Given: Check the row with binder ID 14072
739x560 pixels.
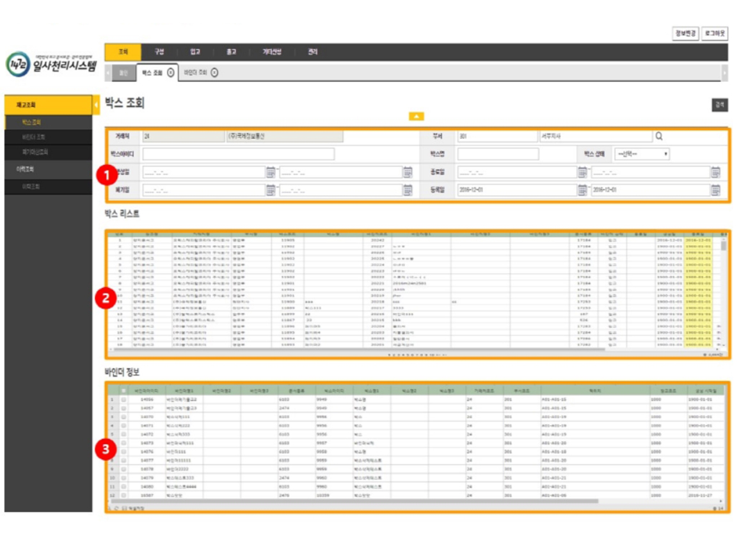Looking at the screenshot, I should pos(123,435).
